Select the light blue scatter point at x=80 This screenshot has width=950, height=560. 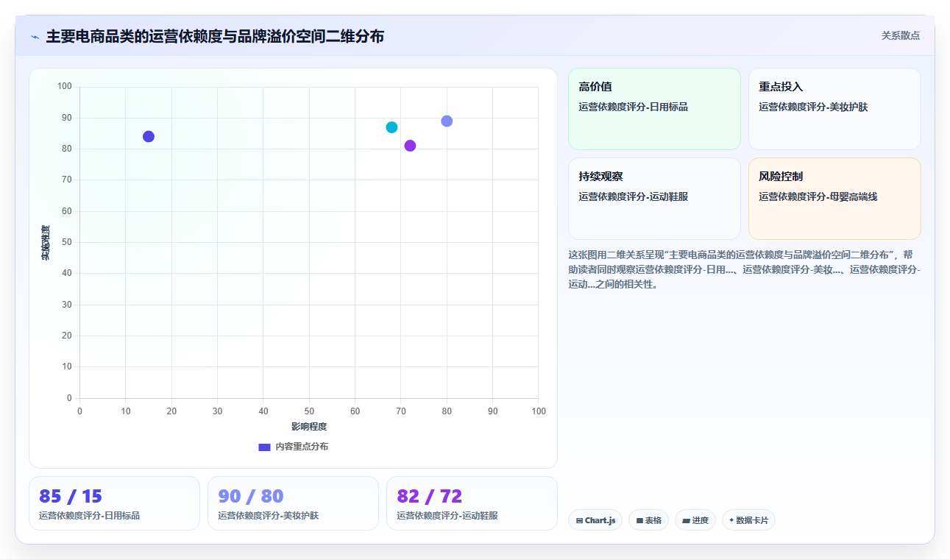447,121
